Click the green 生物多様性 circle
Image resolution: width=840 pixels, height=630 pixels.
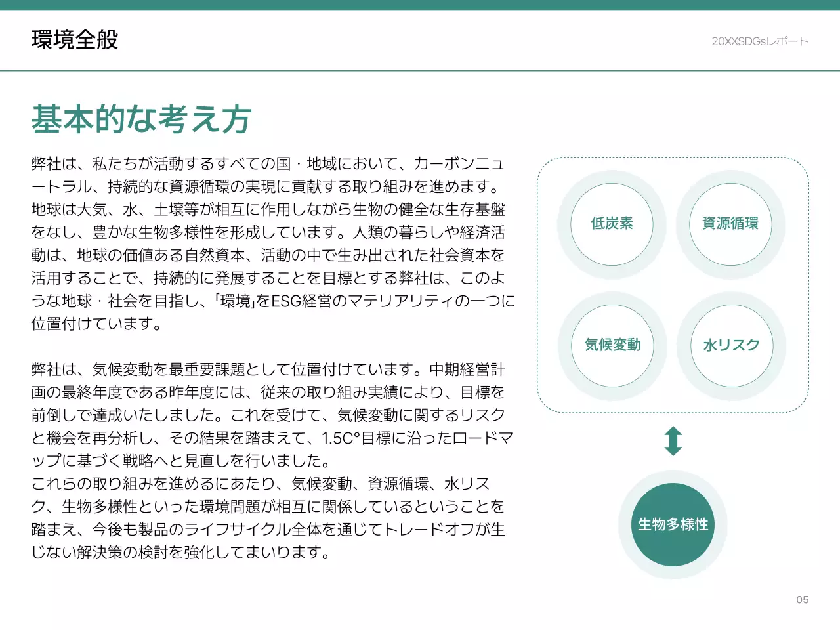(x=672, y=524)
